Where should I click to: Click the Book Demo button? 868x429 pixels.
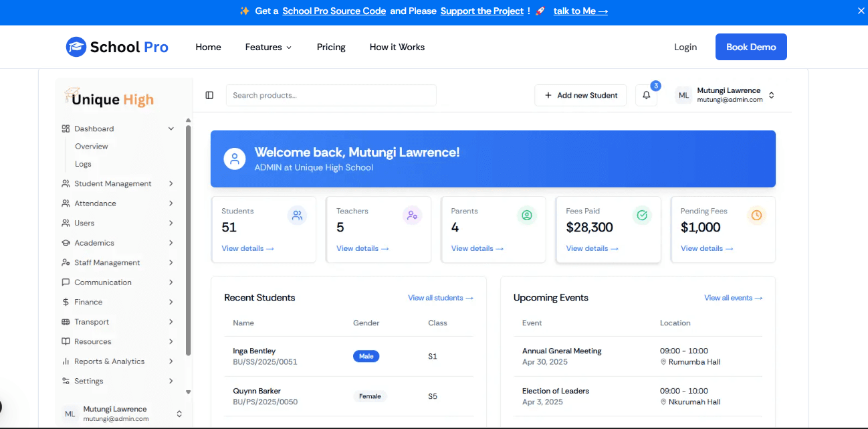[751, 47]
